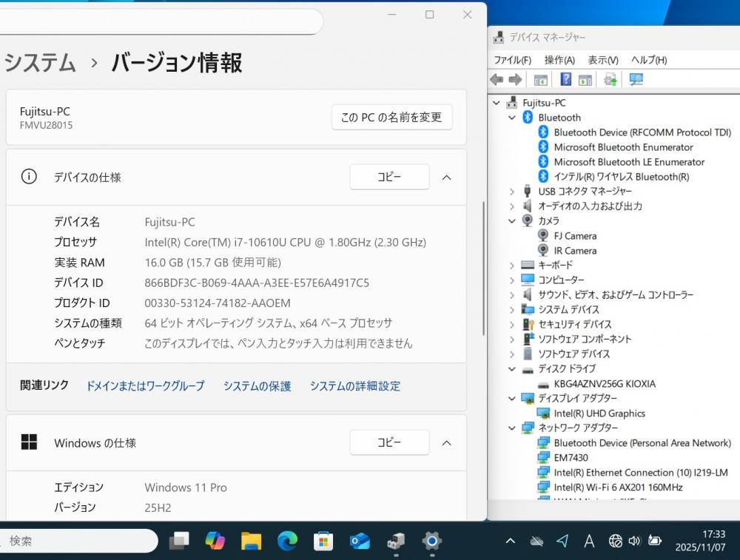Click the この PC の名前を変更 button
Image resolution: width=740 pixels, height=560 pixels.
391,117
